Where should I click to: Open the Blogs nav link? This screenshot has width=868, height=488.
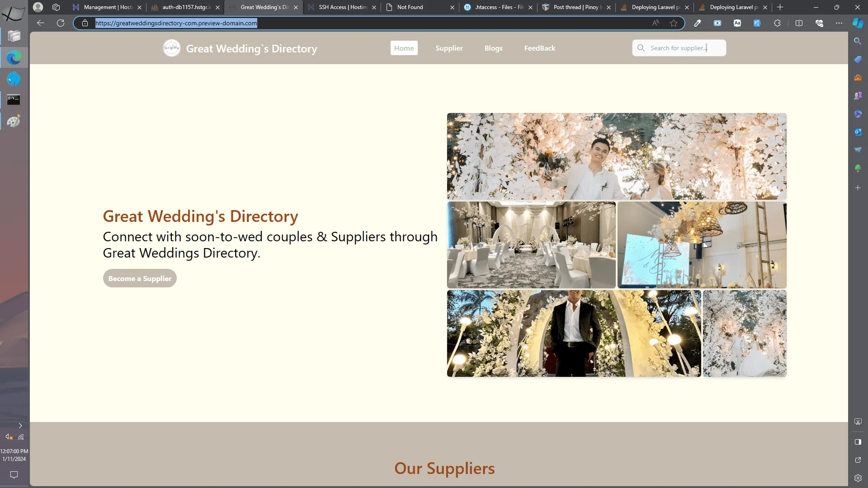click(x=493, y=48)
